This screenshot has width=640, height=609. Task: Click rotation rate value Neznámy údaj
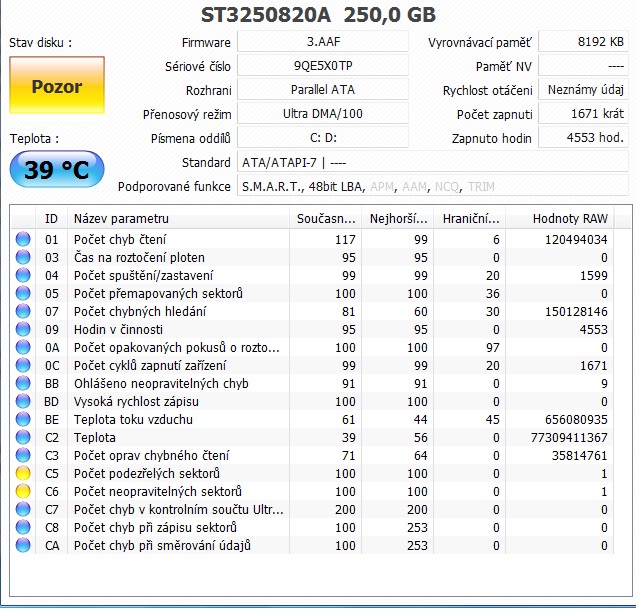pos(583,90)
